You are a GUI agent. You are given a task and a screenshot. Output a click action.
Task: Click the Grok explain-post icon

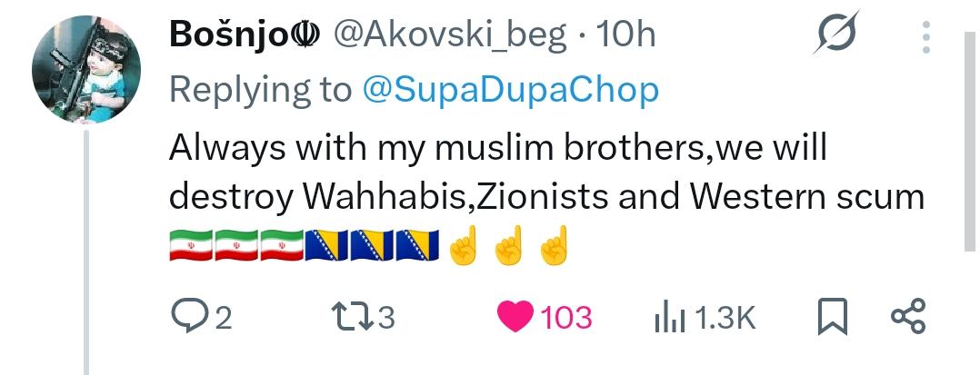(x=837, y=33)
